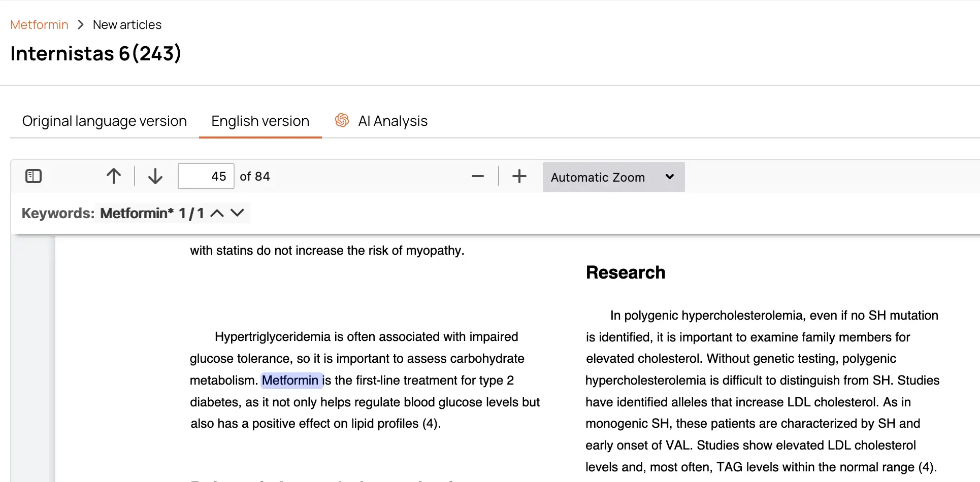This screenshot has width=980, height=482.
Task: Go to next page with down arrow
Action: [155, 176]
